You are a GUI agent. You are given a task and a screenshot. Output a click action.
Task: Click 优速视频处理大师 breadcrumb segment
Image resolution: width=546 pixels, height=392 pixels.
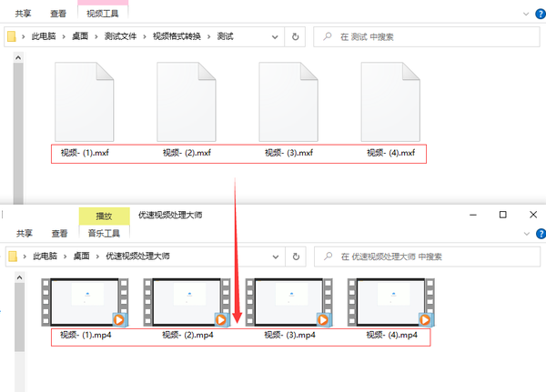pyautogui.click(x=138, y=256)
